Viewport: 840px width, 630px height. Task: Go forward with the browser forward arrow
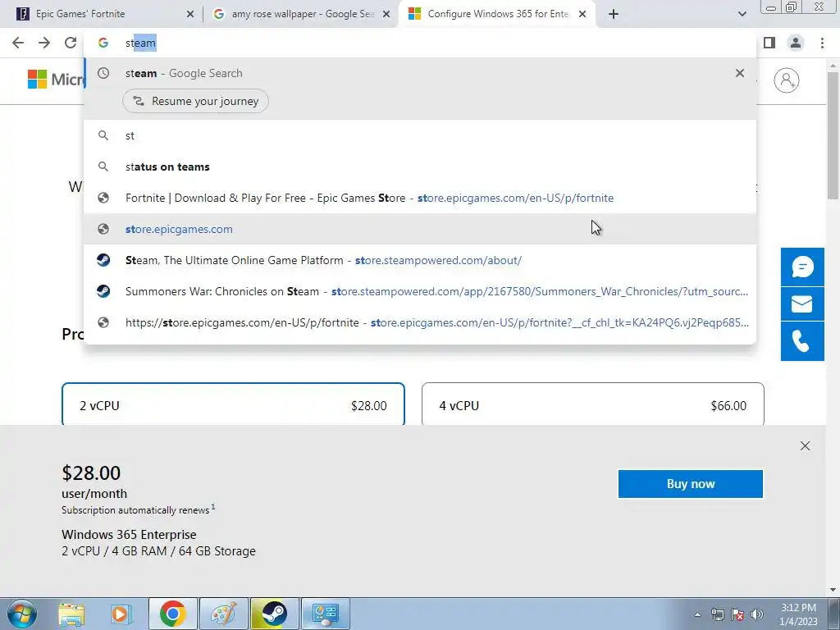pos(44,43)
